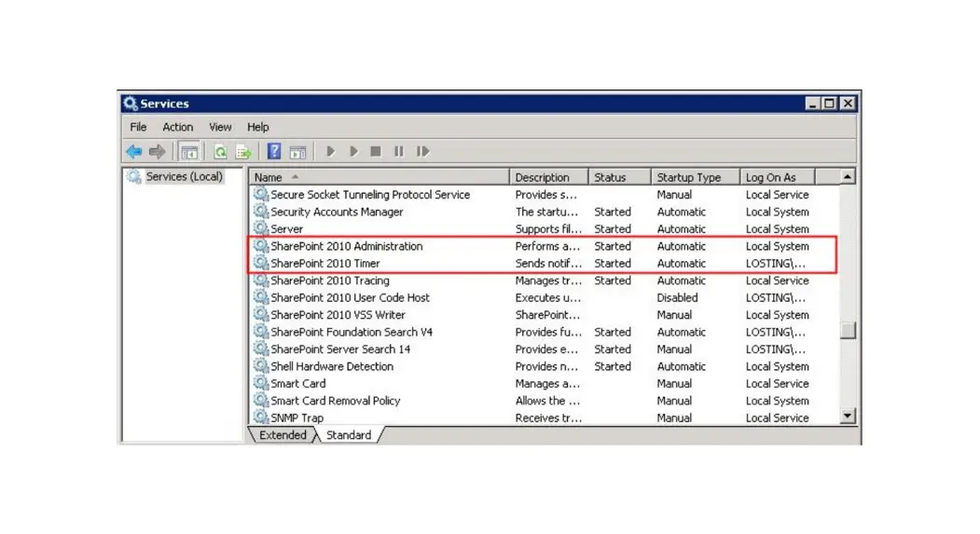Select Security Accounts Manager service name
This screenshot has width=980, height=534.
[x=337, y=212]
